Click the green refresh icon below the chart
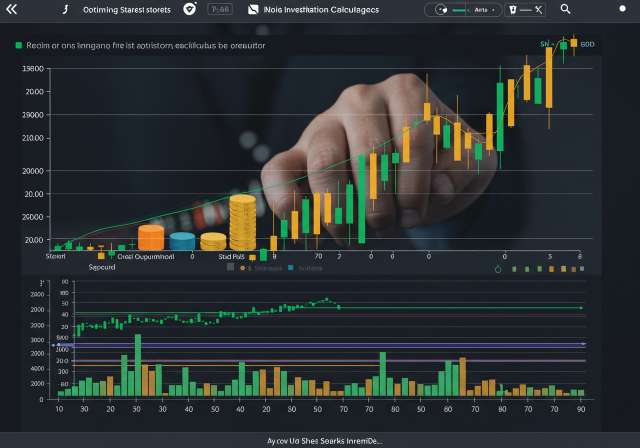The height and width of the screenshot is (448, 640). [498, 268]
